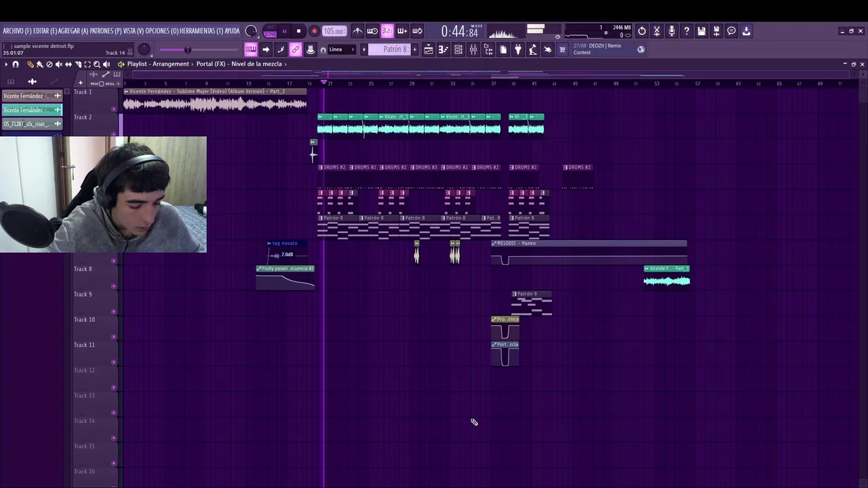Open the Playlist snap magnet options
The width and height of the screenshot is (868, 488).
click(x=16, y=64)
